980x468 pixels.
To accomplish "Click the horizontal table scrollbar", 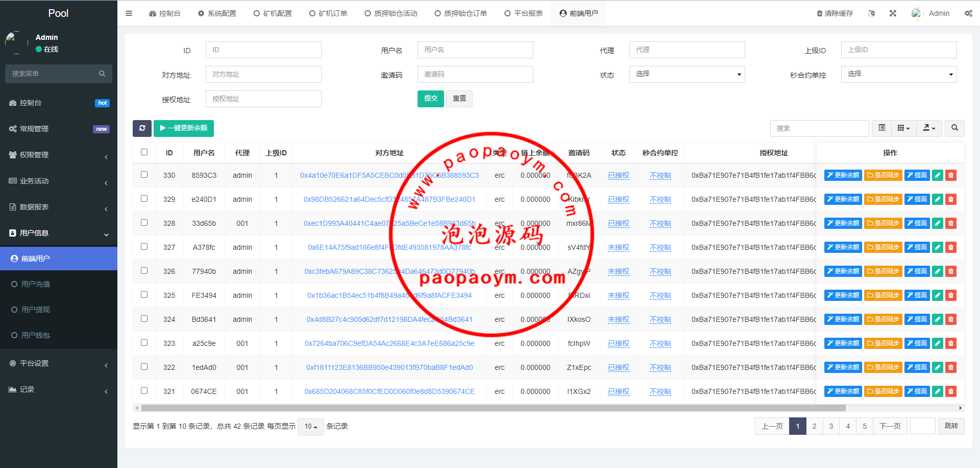I will click(493, 408).
